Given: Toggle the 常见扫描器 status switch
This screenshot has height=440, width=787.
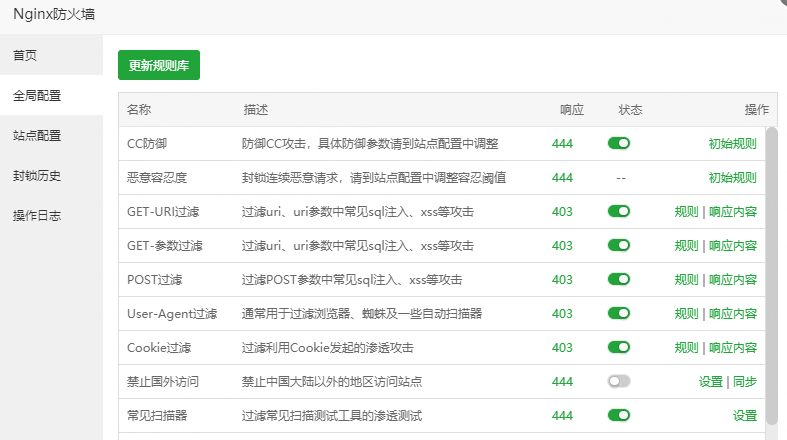Looking at the screenshot, I should point(618,415).
